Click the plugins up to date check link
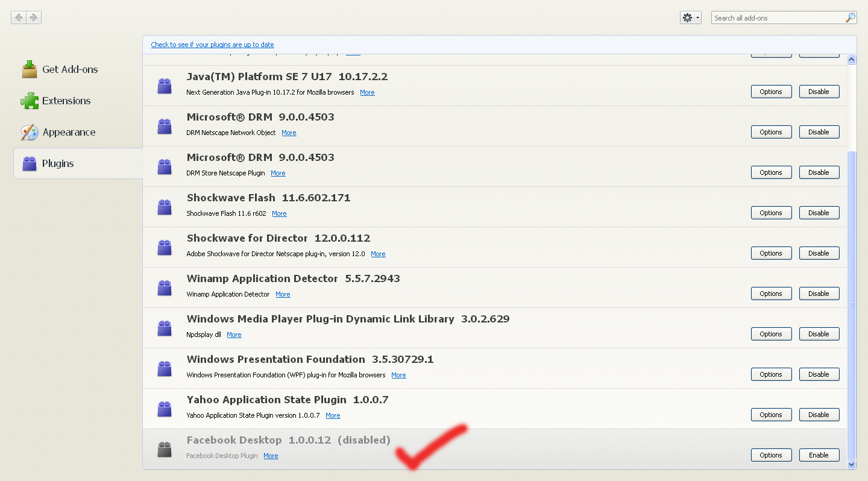Screen dimensions: 868x481 (212, 45)
